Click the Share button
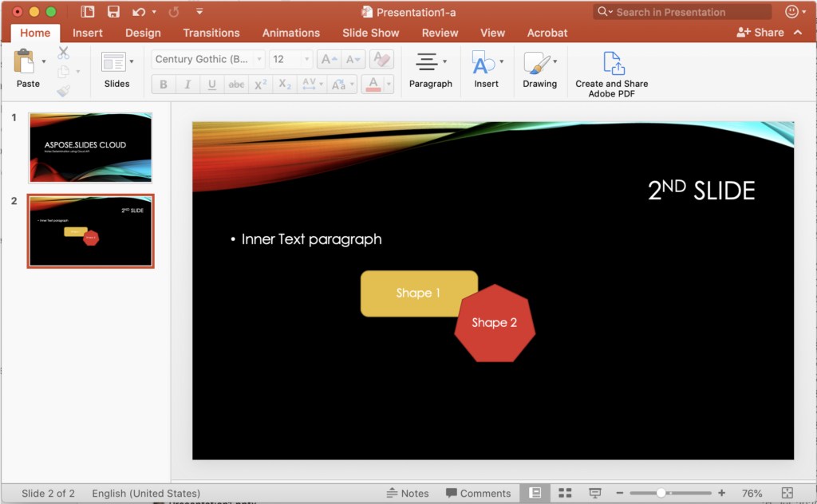Image resolution: width=817 pixels, height=504 pixels. coord(760,33)
